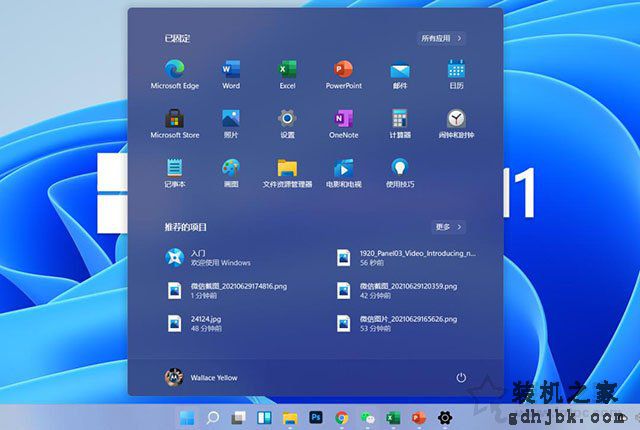
Task: Open WeChat from the taskbar
Action: pos(368,417)
